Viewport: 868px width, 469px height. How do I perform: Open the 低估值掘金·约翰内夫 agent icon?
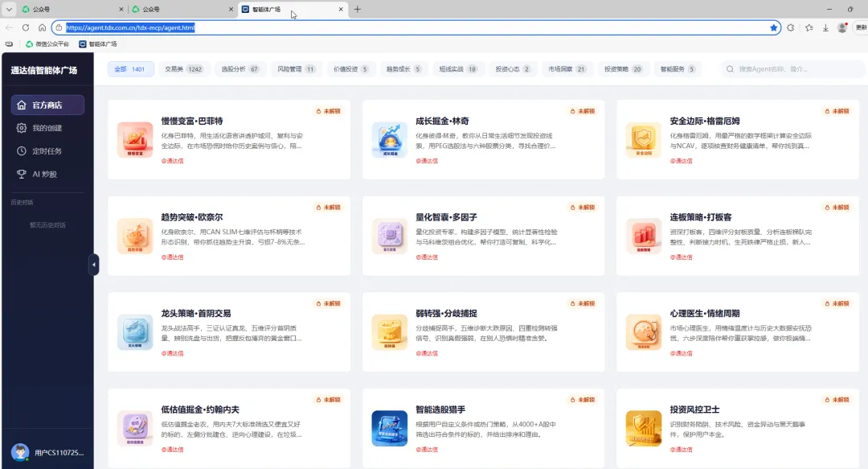point(135,429)
